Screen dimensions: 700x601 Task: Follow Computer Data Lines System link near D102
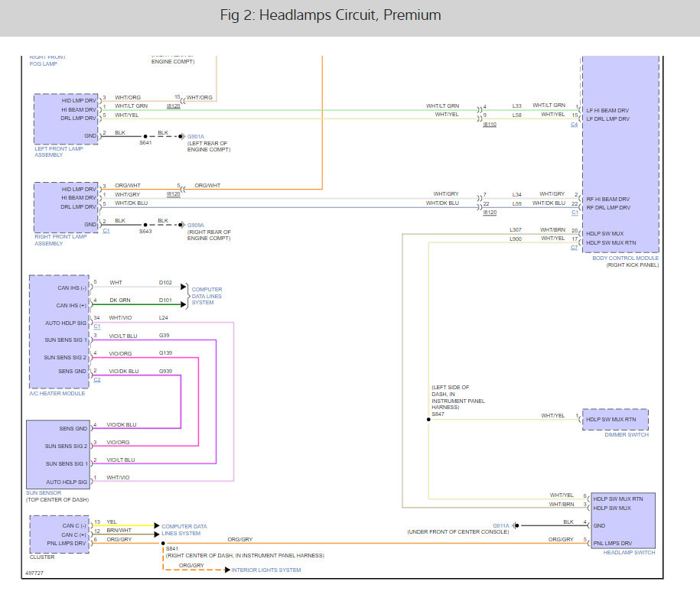(x=207, y=296)
